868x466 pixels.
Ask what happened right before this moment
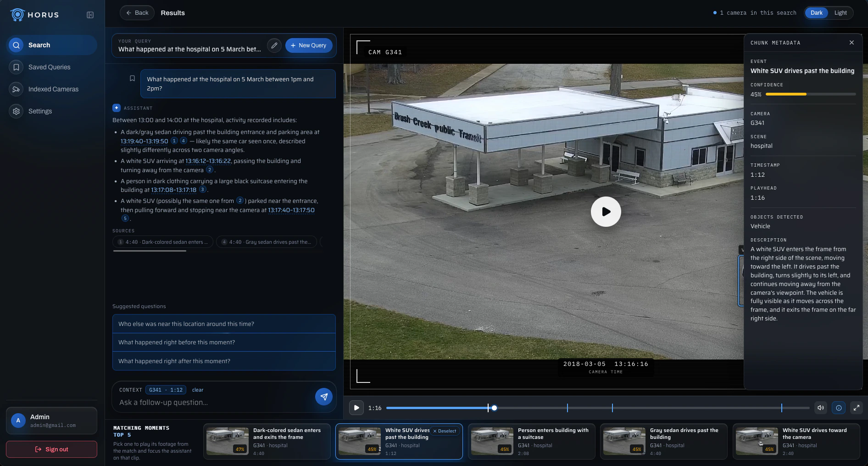click(x=224, y=342)
